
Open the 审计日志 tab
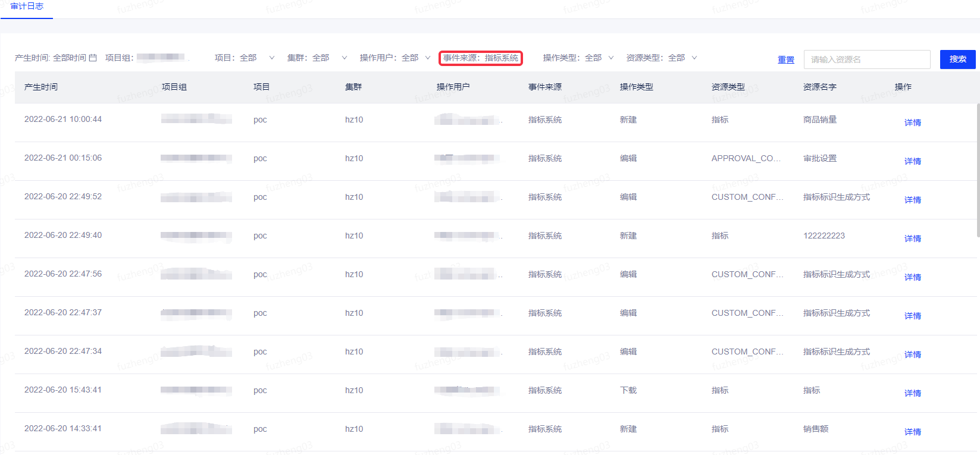click(27, 7)
